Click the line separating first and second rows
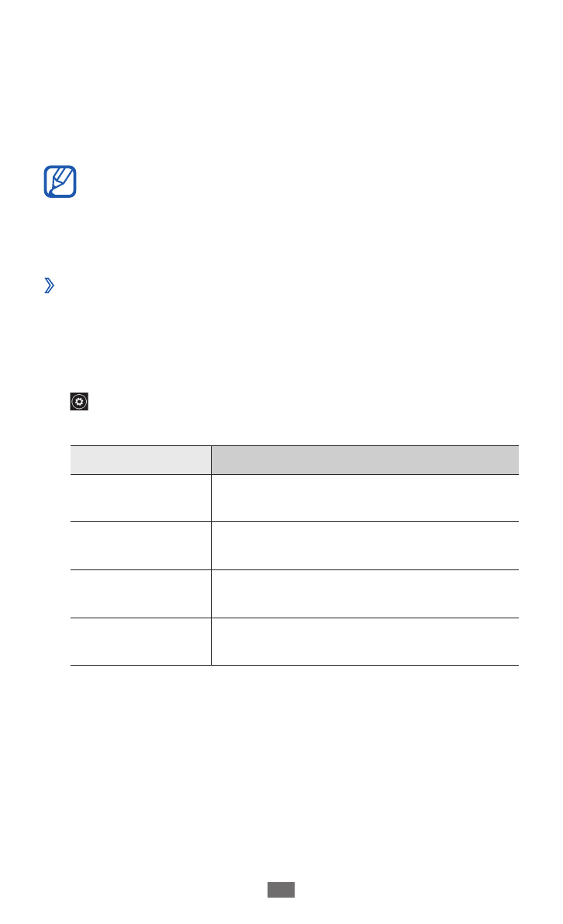 click(294, 521)
